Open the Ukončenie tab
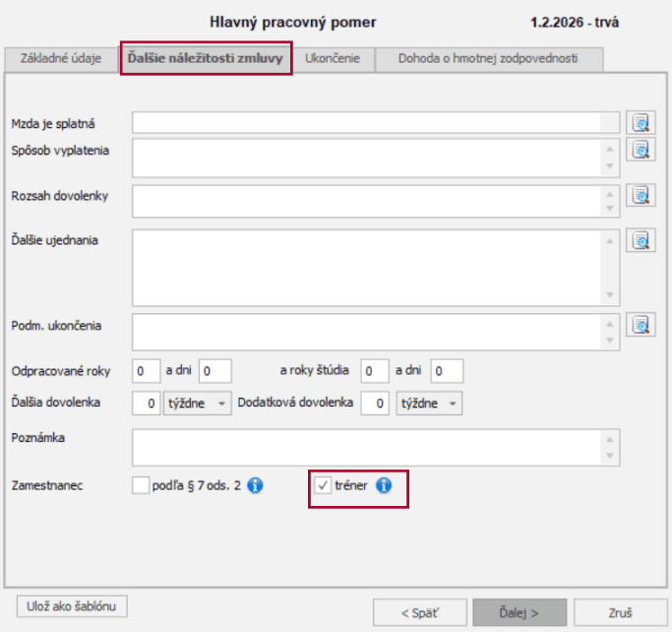672x632 pixels. [x=333, y=59]
